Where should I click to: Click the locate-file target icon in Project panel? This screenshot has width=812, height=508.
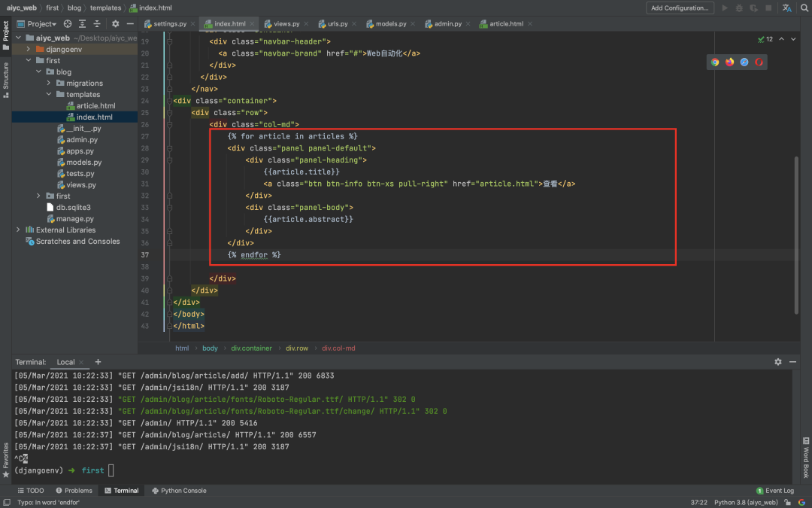68,24
